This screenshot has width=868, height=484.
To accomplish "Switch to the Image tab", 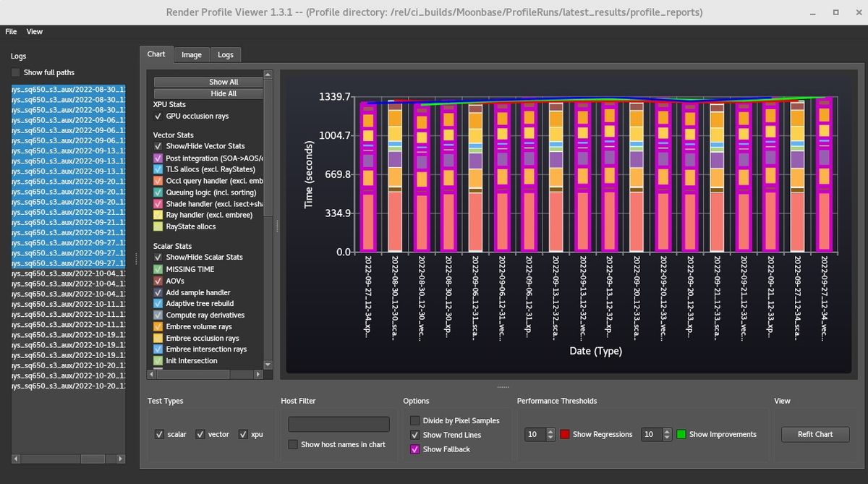I will tap(192, 55).
